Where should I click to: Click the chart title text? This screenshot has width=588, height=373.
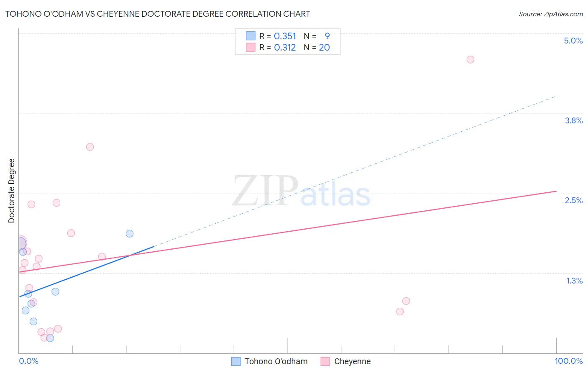click(x=158, y=14)
